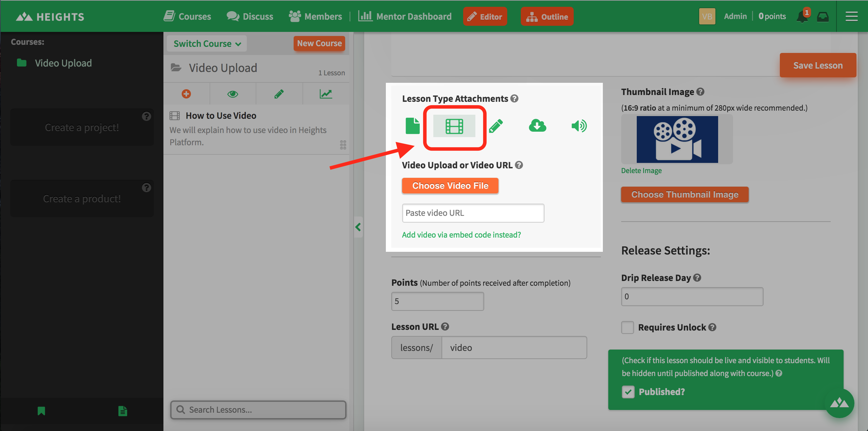
Task: Open help for Thumbnail Image
Action: pos(700,92)
